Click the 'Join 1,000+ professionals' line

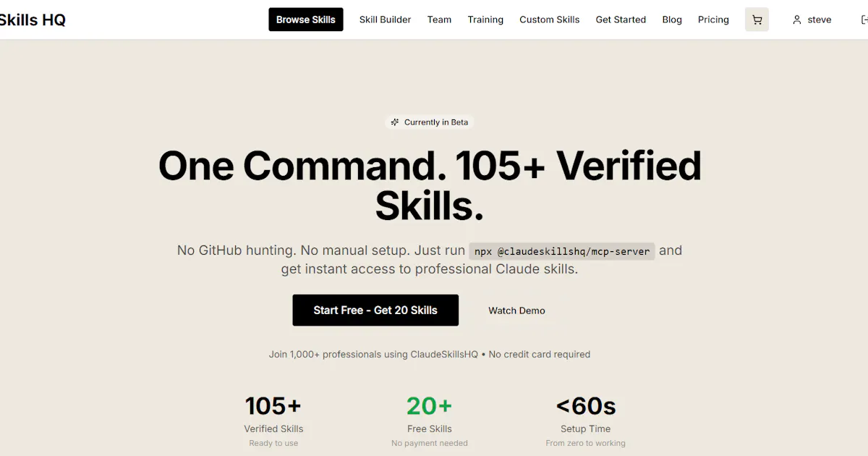430,355
